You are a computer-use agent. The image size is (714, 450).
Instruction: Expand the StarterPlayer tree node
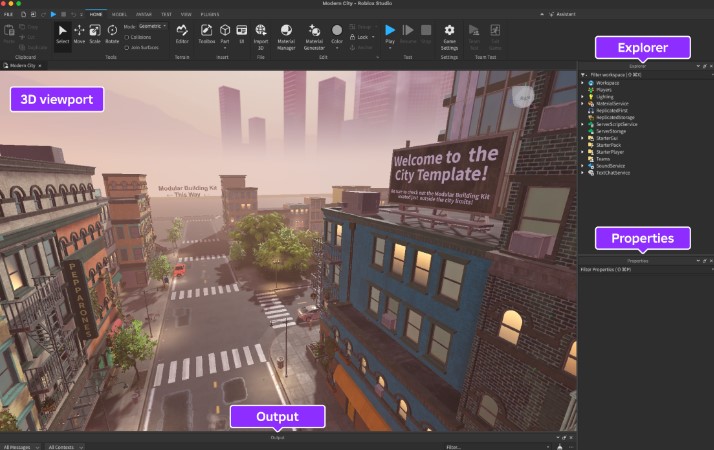coord(582,152)
